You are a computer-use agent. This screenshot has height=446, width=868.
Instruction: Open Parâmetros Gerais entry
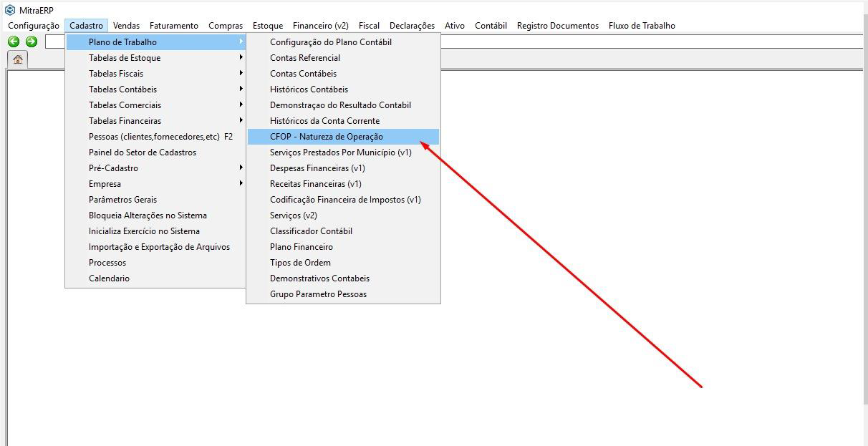tap(122, 200)
